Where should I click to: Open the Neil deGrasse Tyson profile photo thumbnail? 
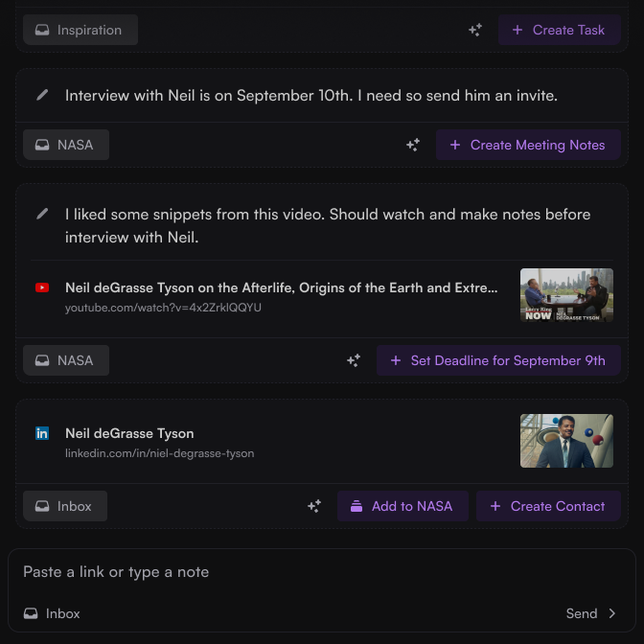click(x=566, y=441)
